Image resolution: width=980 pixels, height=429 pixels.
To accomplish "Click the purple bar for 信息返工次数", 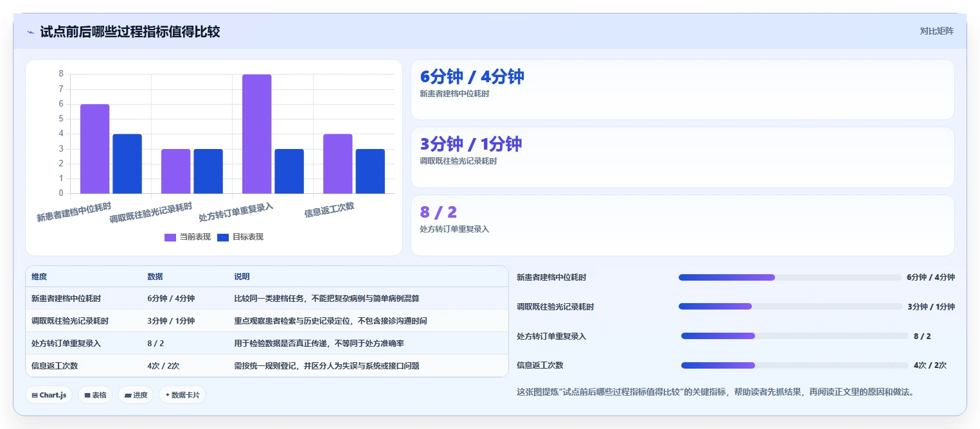I will tap(337, 164).
